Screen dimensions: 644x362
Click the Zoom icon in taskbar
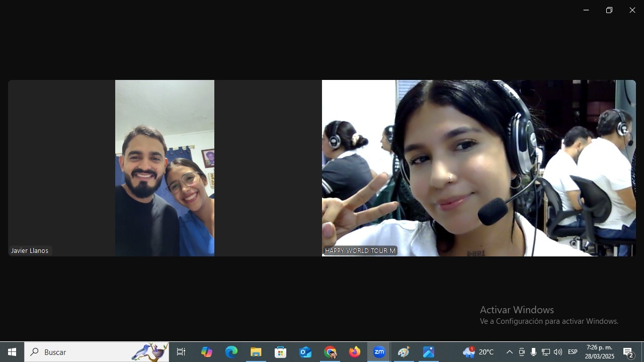(379, 352)
